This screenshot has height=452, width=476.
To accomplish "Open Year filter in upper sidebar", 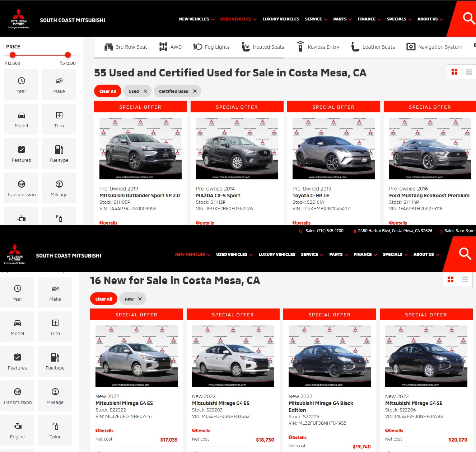I will point(21,85).
